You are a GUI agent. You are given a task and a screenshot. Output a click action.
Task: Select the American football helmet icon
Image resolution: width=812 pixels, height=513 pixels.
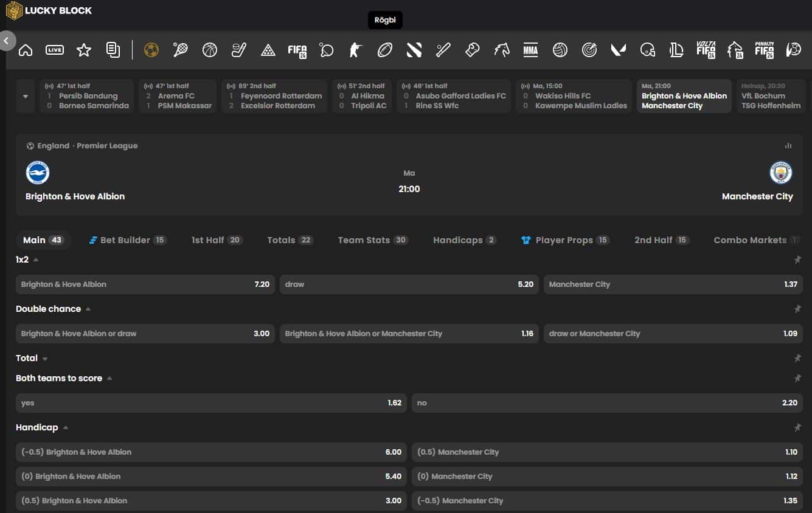648,50
